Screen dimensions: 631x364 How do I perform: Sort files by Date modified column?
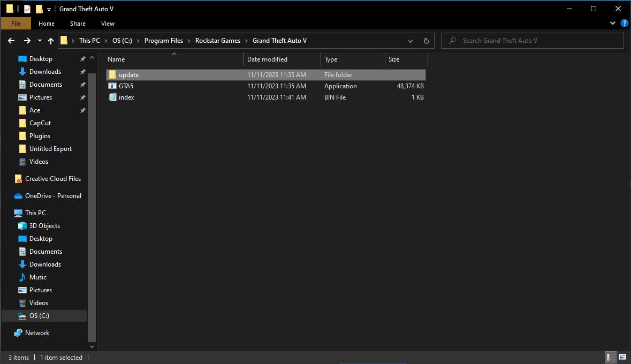tap(282, 59)
